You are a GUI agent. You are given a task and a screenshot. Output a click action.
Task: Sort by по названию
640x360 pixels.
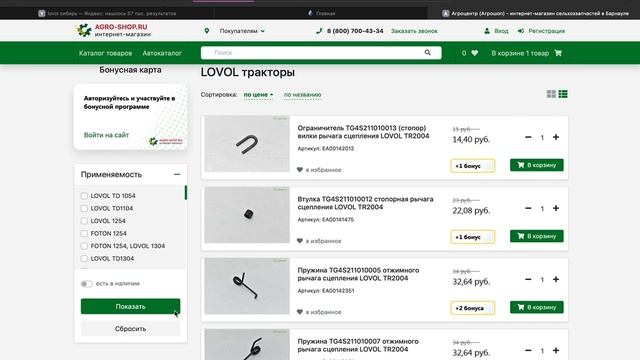pos(302,95)
